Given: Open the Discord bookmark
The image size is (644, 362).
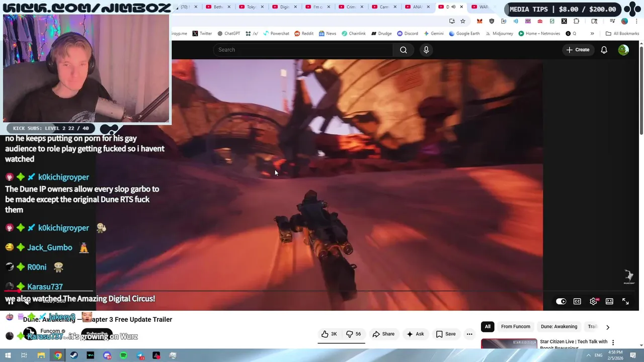Looking at the screenshot, I should (x=408, y=34).
